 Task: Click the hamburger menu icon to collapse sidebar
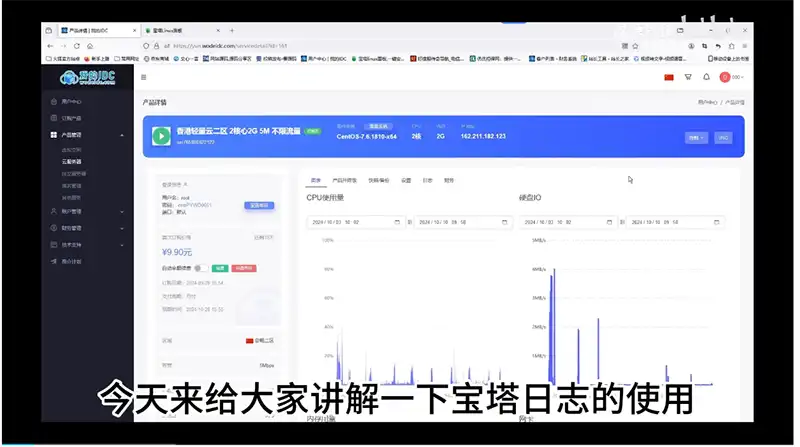coord(144,77)
